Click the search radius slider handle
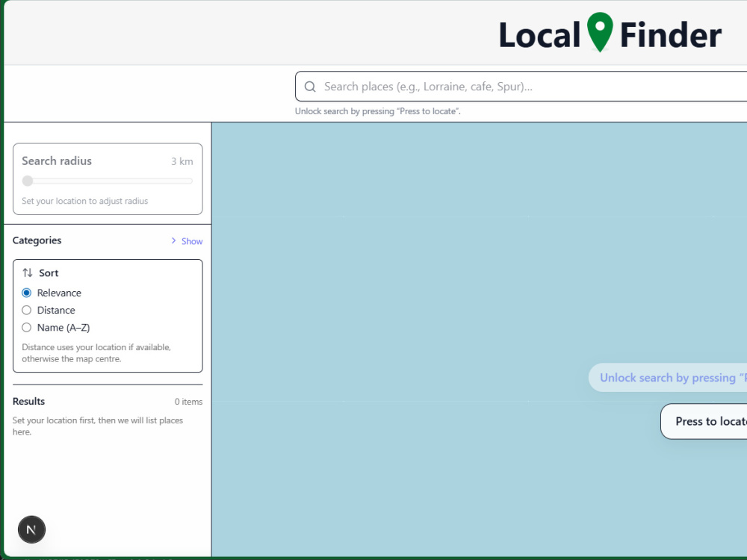This screenshot has height=560, width=747. pos(28,181)
